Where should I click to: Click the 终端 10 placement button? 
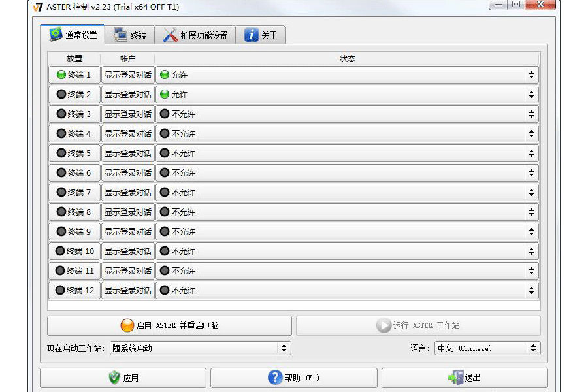(x=74, y=251)
